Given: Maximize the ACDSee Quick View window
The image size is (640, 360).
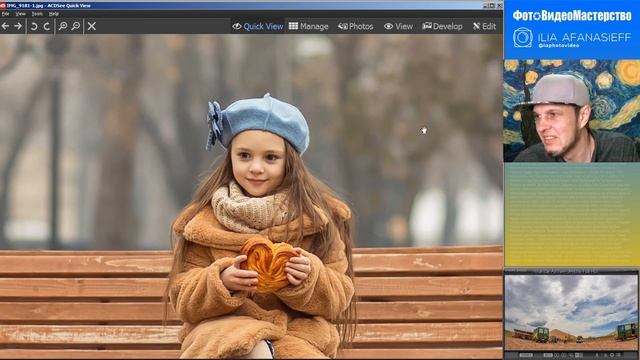Looking at the screenshot, I should click(492, 5).
